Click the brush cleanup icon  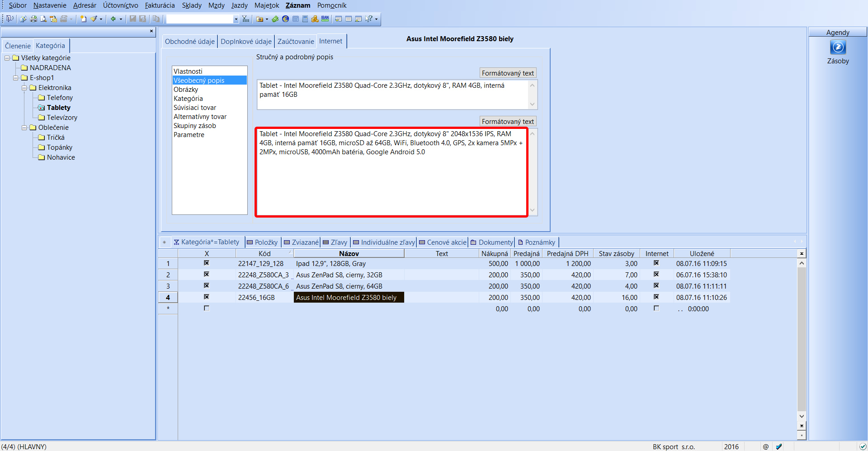[94, 19]
